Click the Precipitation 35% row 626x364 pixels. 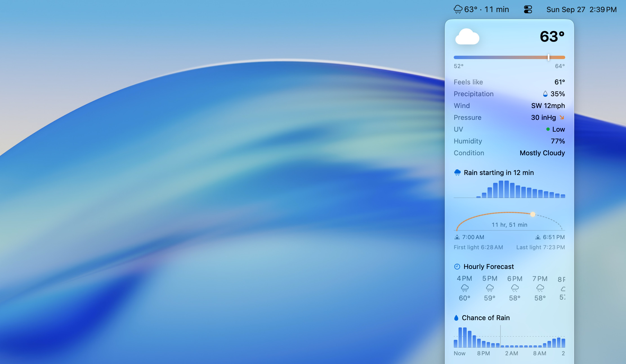pos(509,94)
